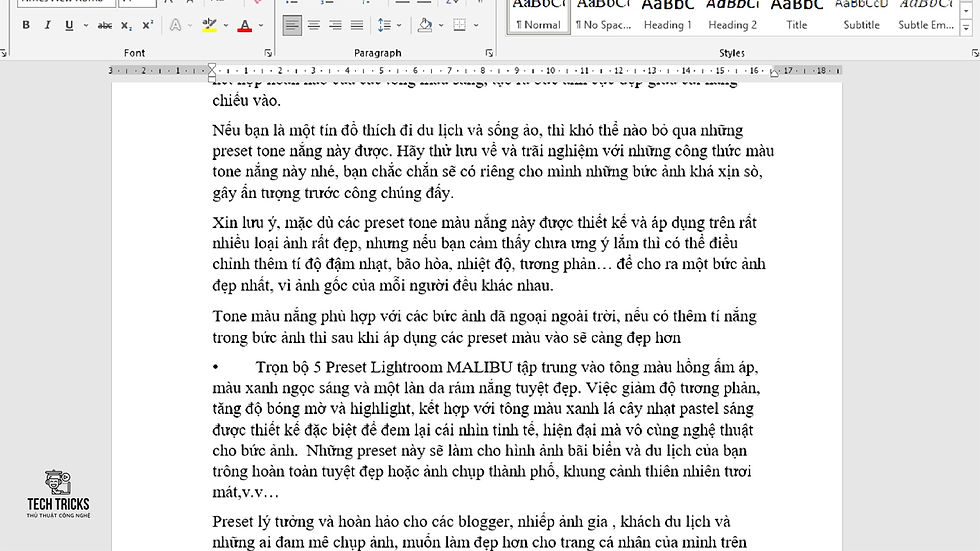Click text "mát,v.v…" line
This screenshot has height=551, width=980.
click(245, 492)
